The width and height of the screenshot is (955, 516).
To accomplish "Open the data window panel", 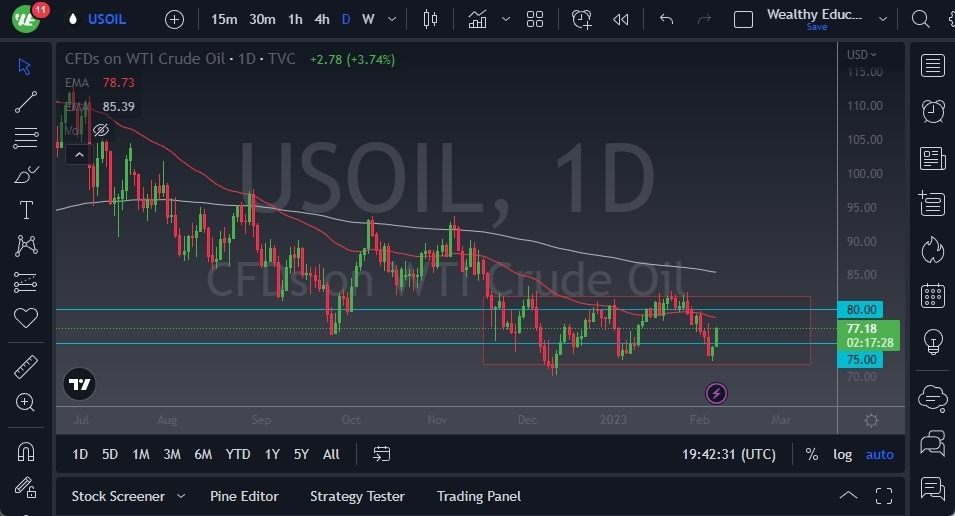I will 932,203.
